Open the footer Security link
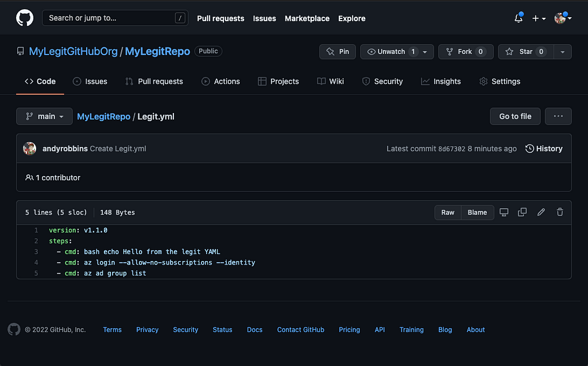 (185, 330)
